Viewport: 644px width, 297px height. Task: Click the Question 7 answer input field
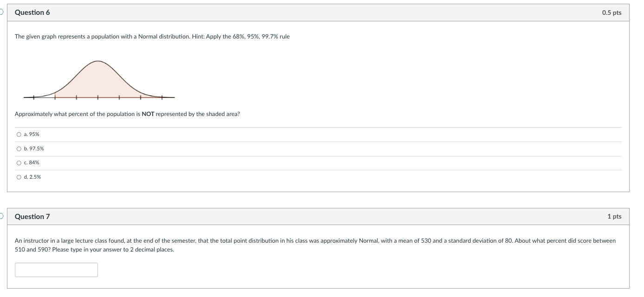click(x=56, y=270)
